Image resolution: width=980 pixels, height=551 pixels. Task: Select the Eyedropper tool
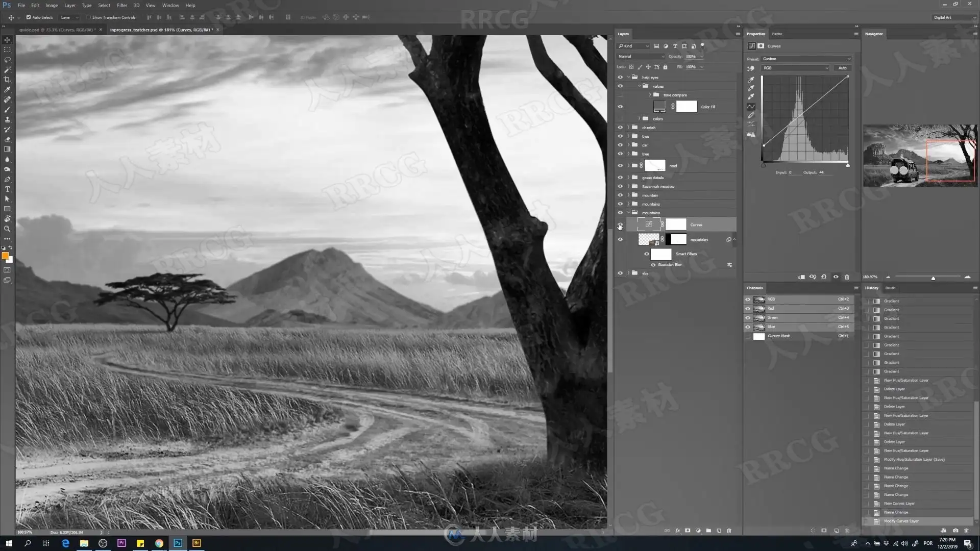pos(7,90)
